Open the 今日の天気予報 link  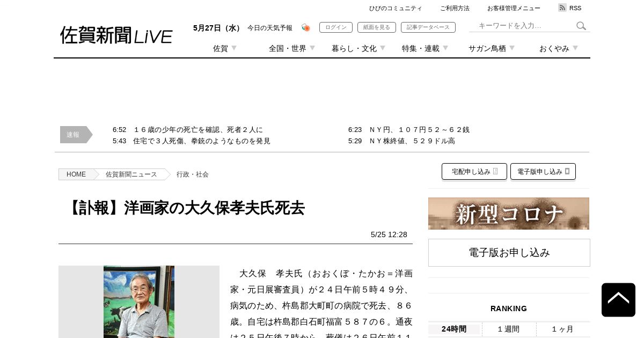270,28
